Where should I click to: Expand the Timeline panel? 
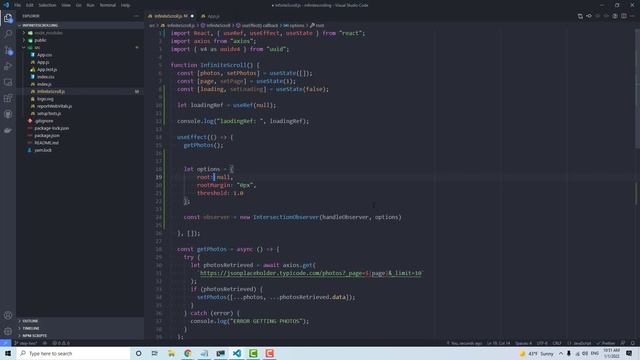pyautogui.click(x=31, y=329)
